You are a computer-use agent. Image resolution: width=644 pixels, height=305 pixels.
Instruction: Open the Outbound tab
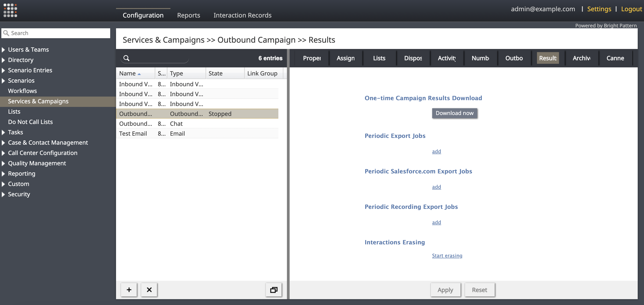(514, 58)
